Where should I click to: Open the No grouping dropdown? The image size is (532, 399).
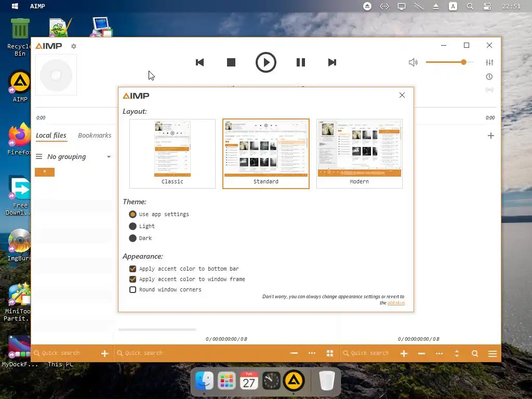coord(79,157)
